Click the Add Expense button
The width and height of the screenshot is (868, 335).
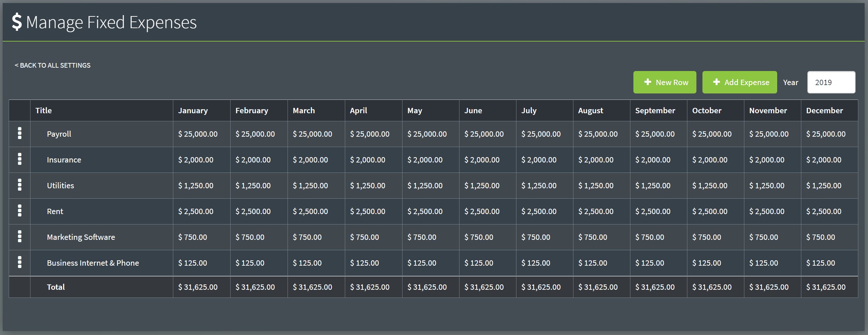click(739, 82)
